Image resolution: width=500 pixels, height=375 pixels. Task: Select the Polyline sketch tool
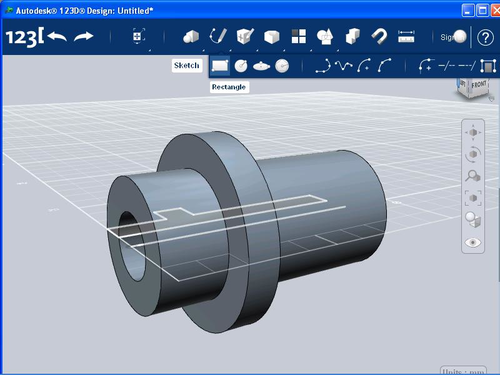323,66
